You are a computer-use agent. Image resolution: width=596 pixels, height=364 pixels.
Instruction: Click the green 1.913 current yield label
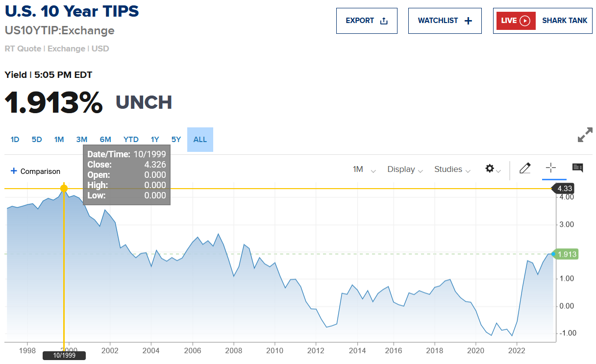[x=567, y=254]
